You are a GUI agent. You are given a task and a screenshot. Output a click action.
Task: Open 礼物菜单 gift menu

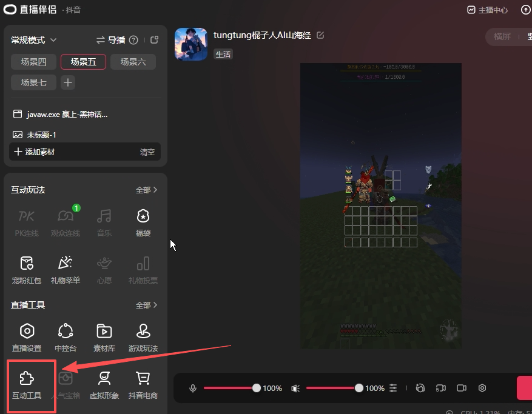click(x=66, y=269)
